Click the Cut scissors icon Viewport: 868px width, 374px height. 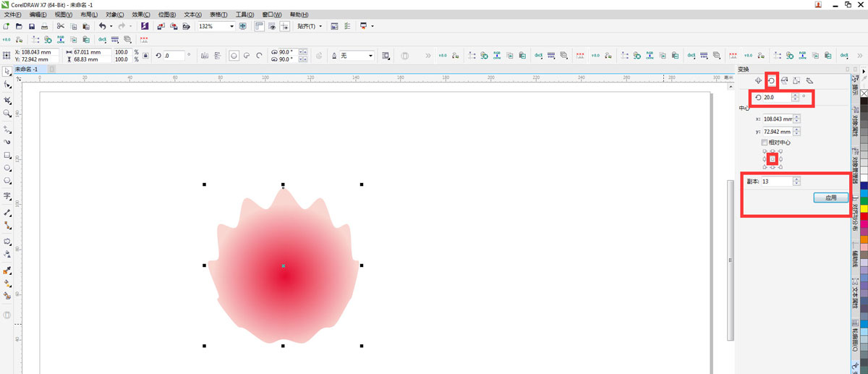[x=60, y=26]
